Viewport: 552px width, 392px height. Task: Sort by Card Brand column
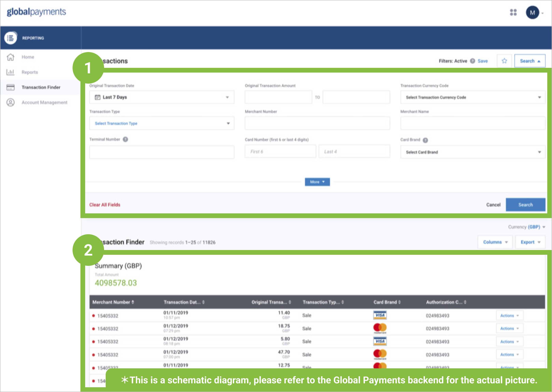(x=387, y=302)
